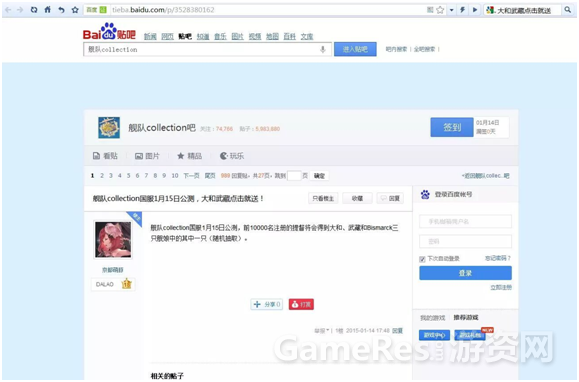Switch to the 看贴 tab

pos(105,156)
